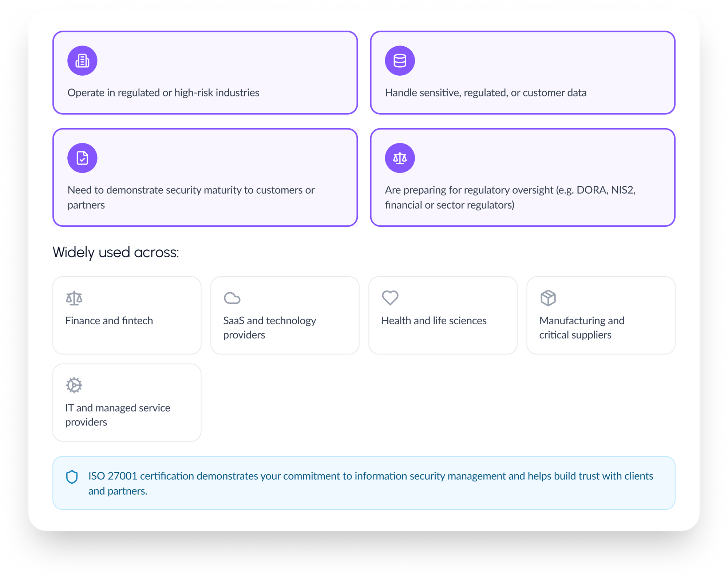
Task: Click the heart icon above Health
Action: 390,298
